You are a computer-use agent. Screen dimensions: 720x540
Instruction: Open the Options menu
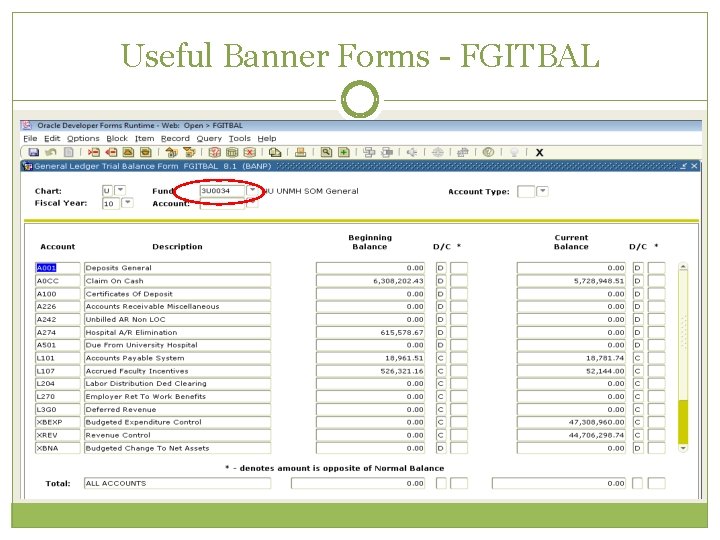click(x=83, y=138)
